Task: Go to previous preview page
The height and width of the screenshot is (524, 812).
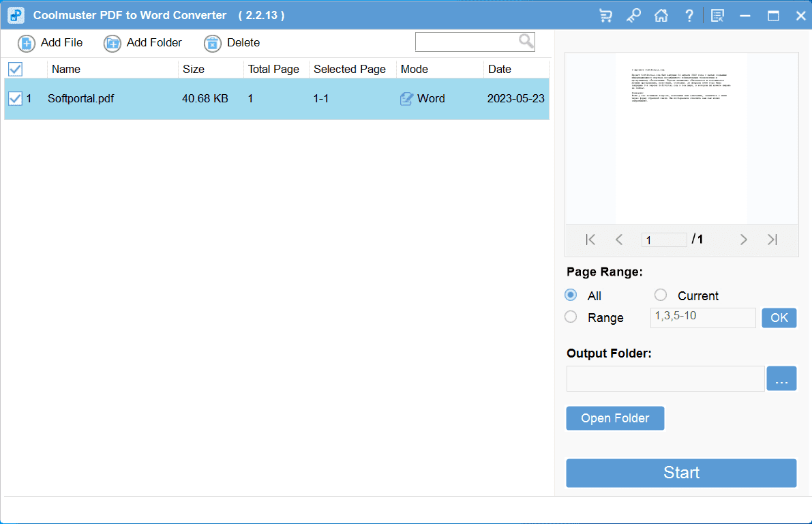Action: click(619, 239)
